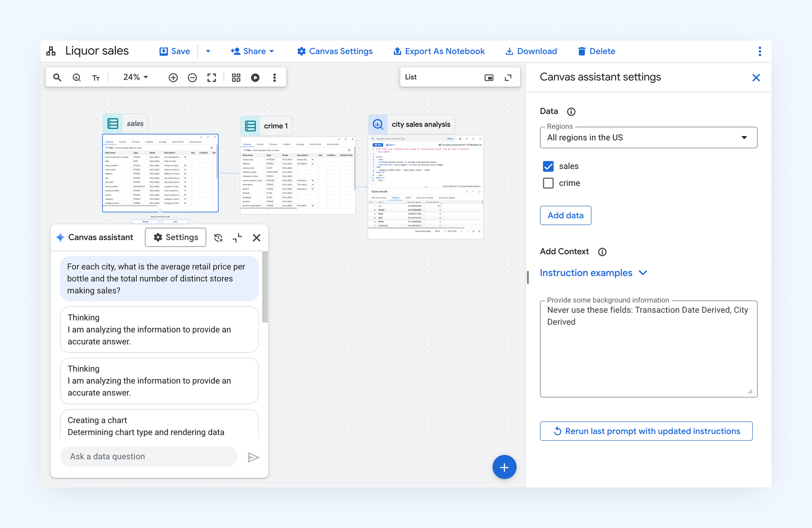Screen dimensions: 812x528
Task: Close the Canvas assistant settings panel
Action: pos(756,78)
